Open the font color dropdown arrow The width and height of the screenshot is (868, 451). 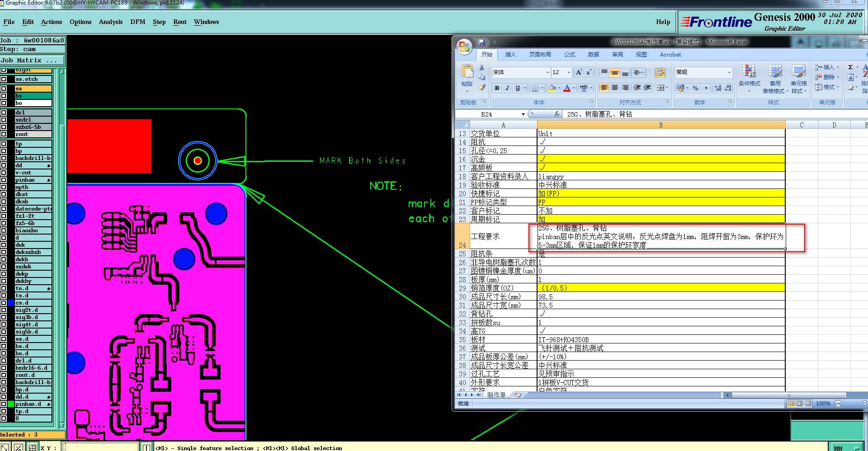click(x=574, y=88)
